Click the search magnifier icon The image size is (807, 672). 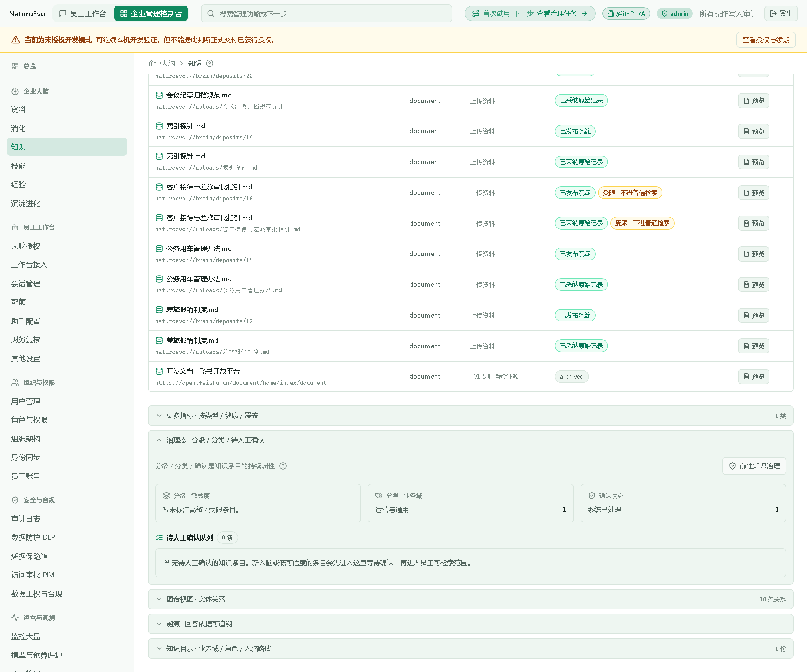click(x=211, y=14)
